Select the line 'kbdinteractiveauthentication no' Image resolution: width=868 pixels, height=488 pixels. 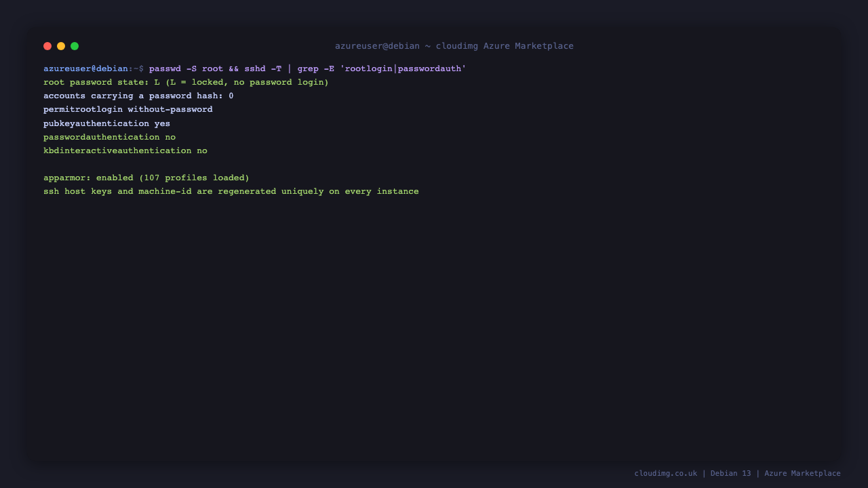(x=125, y=150)
